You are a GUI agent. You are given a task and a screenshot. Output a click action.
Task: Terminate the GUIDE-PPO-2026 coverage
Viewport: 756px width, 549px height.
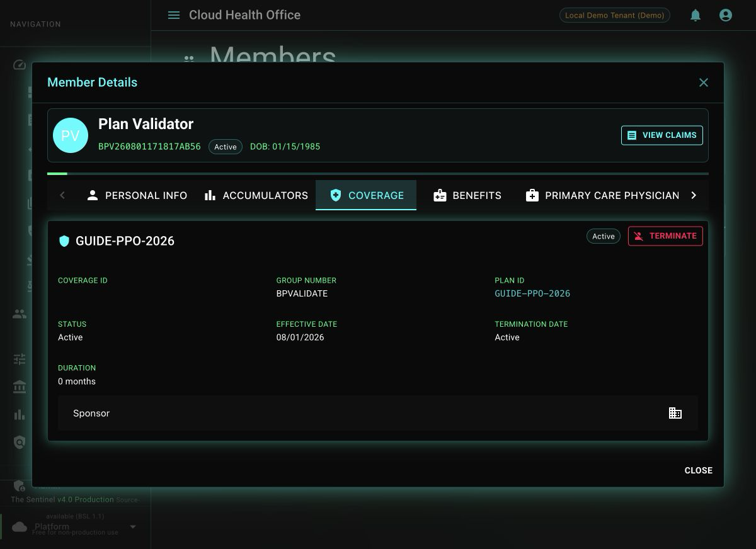pyautogui.click(x=665, y=236)
